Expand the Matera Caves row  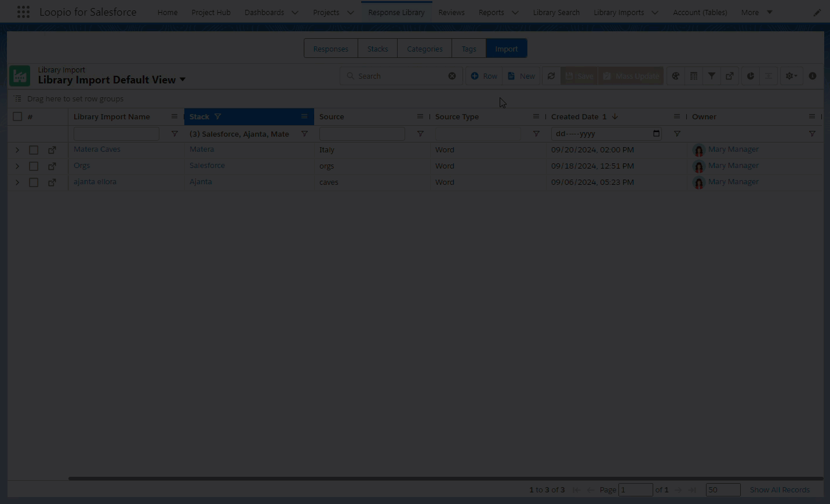17,150
